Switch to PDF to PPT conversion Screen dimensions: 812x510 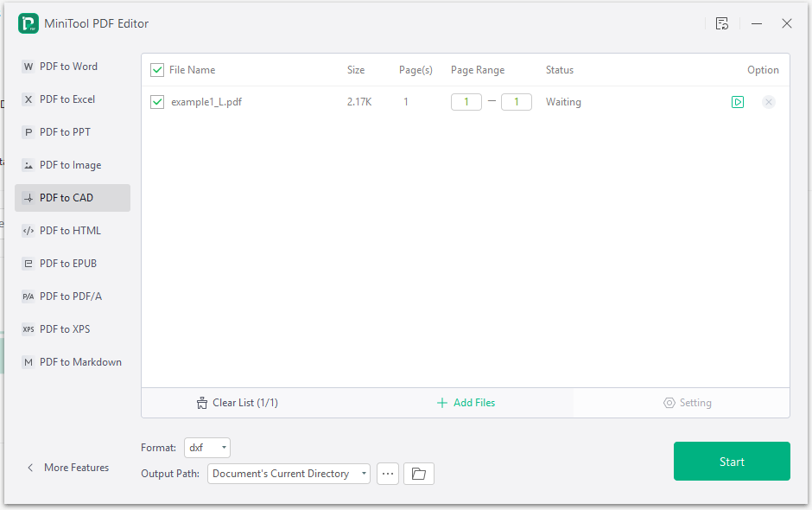pos(73,132)
